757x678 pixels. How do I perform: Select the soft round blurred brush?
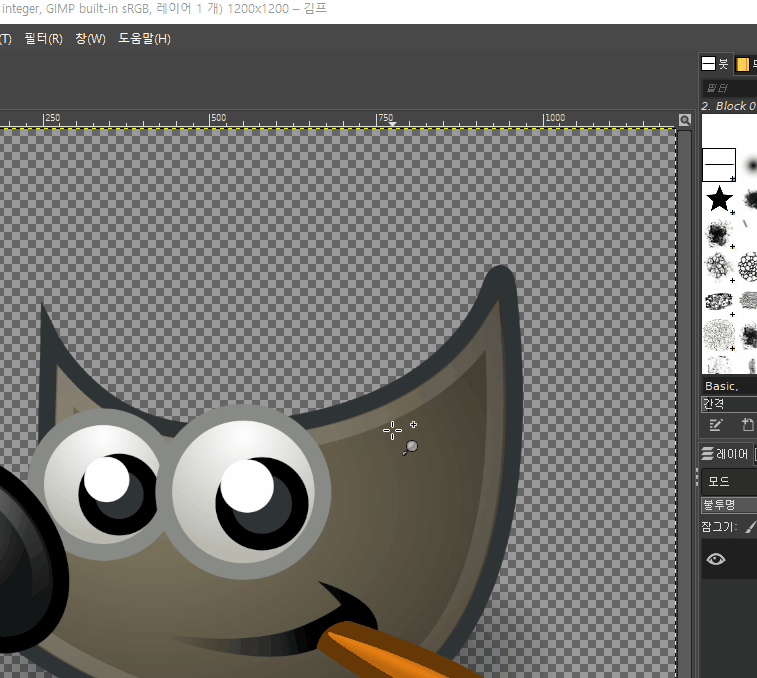[x=750, y=165]
